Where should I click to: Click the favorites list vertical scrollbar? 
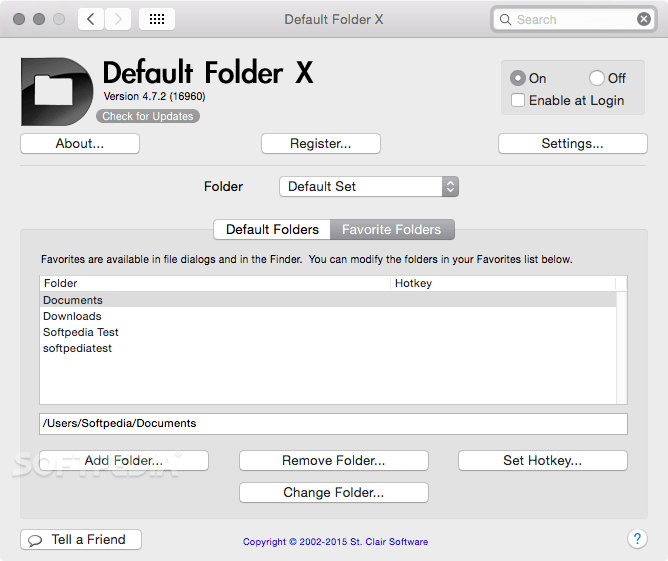622,347
